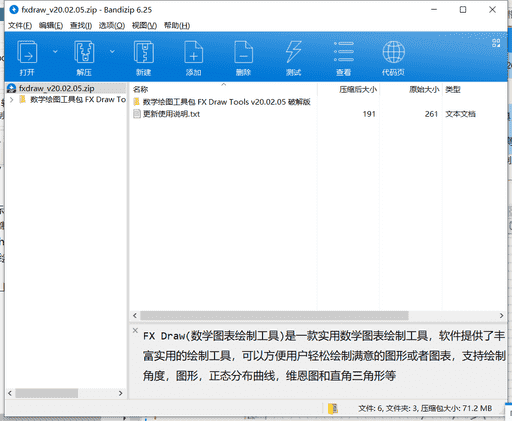Select fxdraw_v20.02.05.zip root in tree

click(x=66, y=88)
